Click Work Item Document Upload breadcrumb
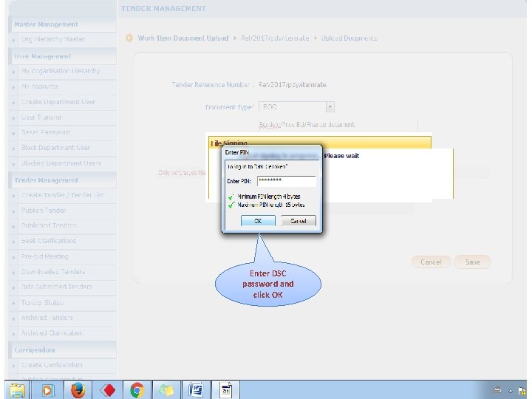Viewport: 532px width, 399px height. tap(183, 38)
